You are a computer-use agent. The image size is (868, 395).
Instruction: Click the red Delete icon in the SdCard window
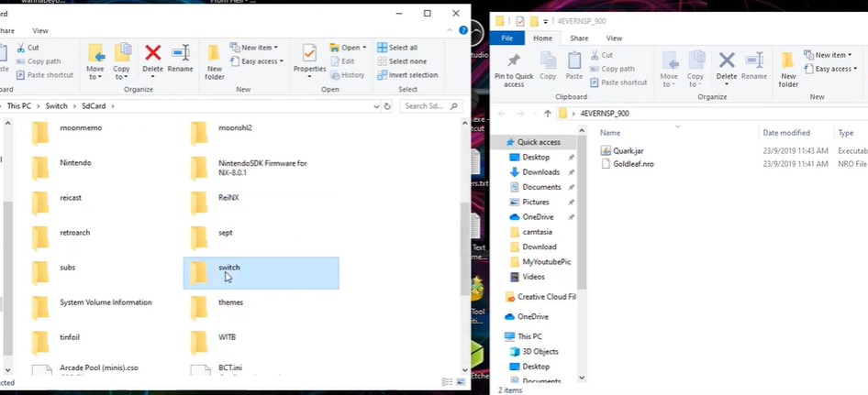[153, 53]
